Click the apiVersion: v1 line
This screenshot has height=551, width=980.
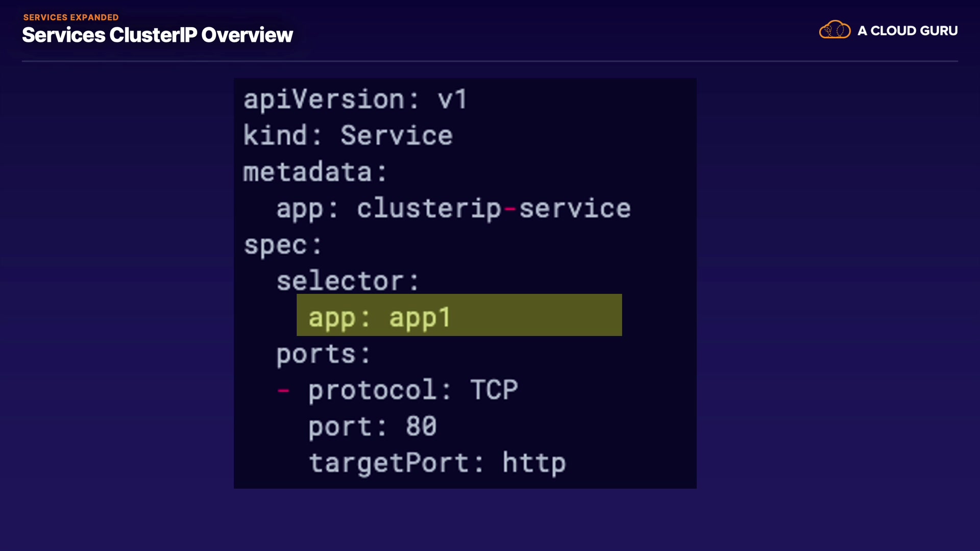pos(355,99)
